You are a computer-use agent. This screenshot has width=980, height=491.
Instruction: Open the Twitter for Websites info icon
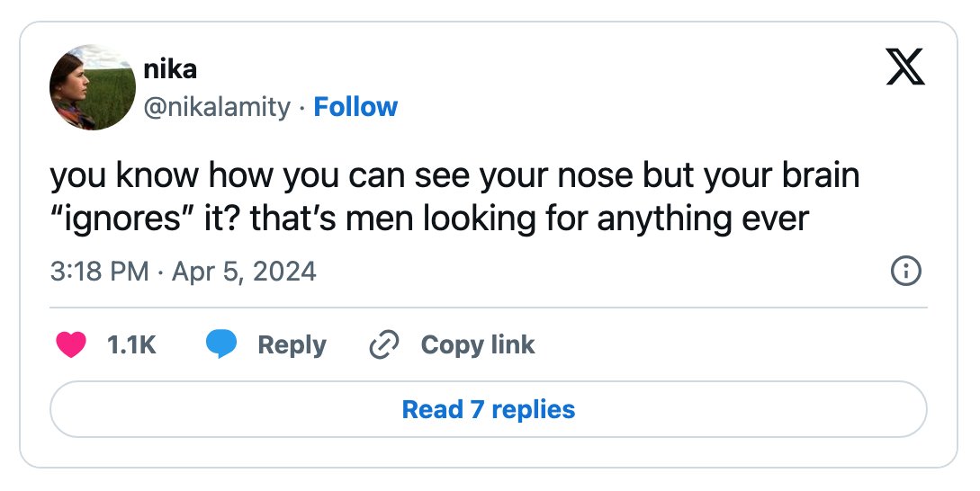pyautogui.click(x=905, y=271)
